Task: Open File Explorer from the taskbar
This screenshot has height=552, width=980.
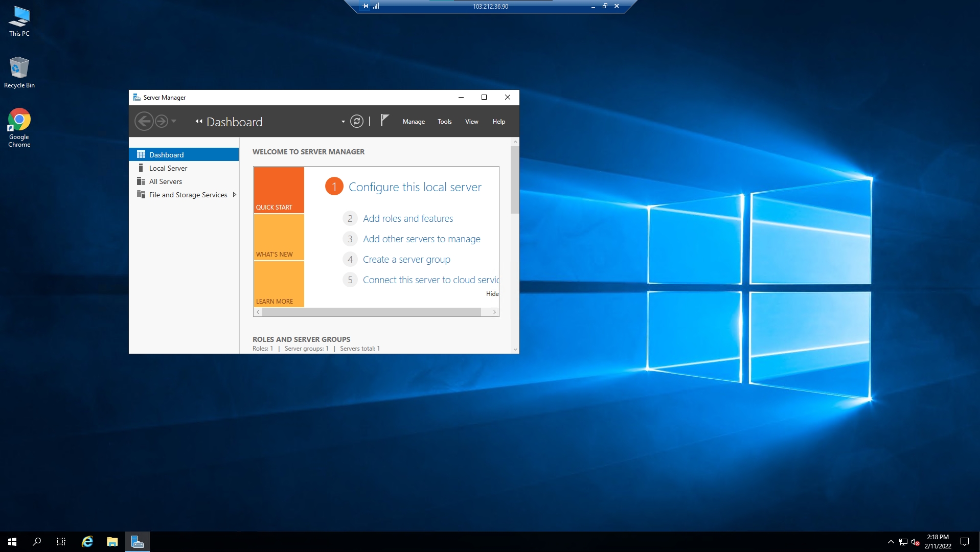Action: tap(112, 542)
